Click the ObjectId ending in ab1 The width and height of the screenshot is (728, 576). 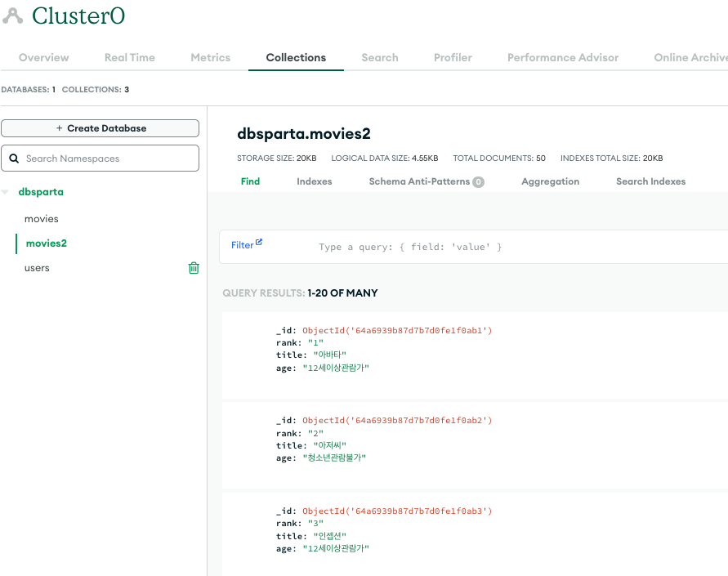(397, 330)
